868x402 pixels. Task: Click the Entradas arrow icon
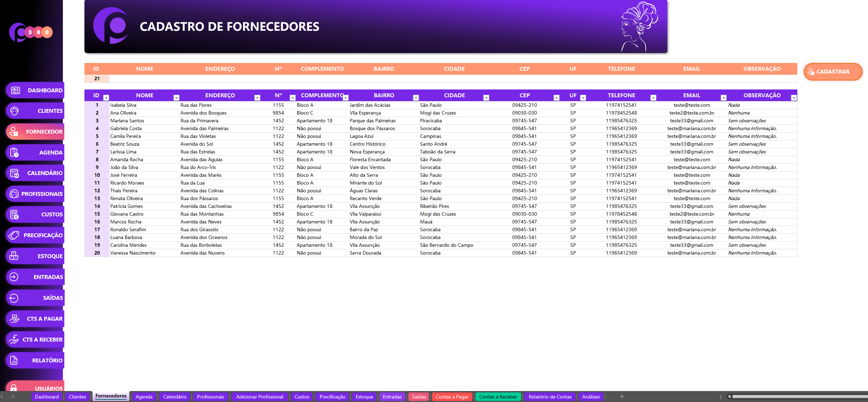(14, 277)
